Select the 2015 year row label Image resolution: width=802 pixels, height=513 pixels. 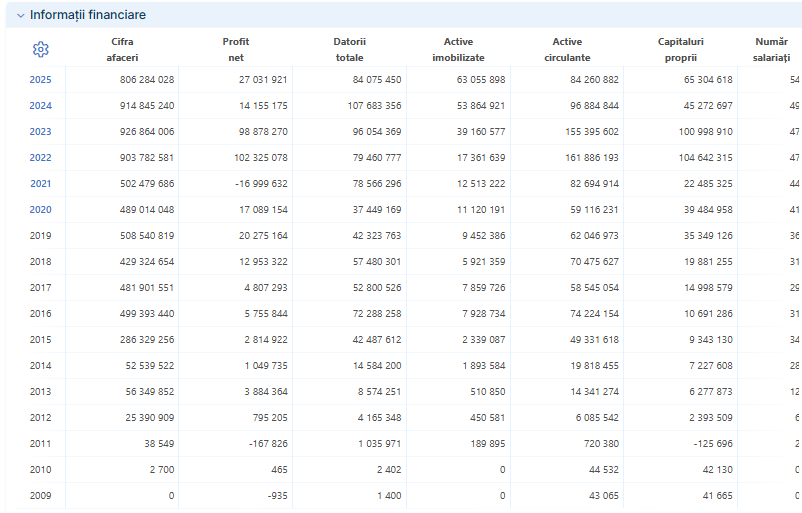click(40, 340)
